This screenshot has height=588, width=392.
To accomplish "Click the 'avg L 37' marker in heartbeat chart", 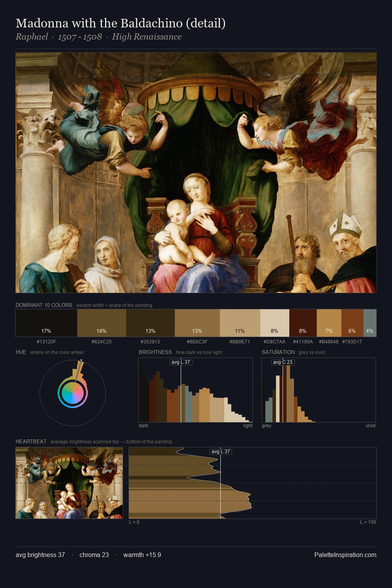I will [221, 452].
